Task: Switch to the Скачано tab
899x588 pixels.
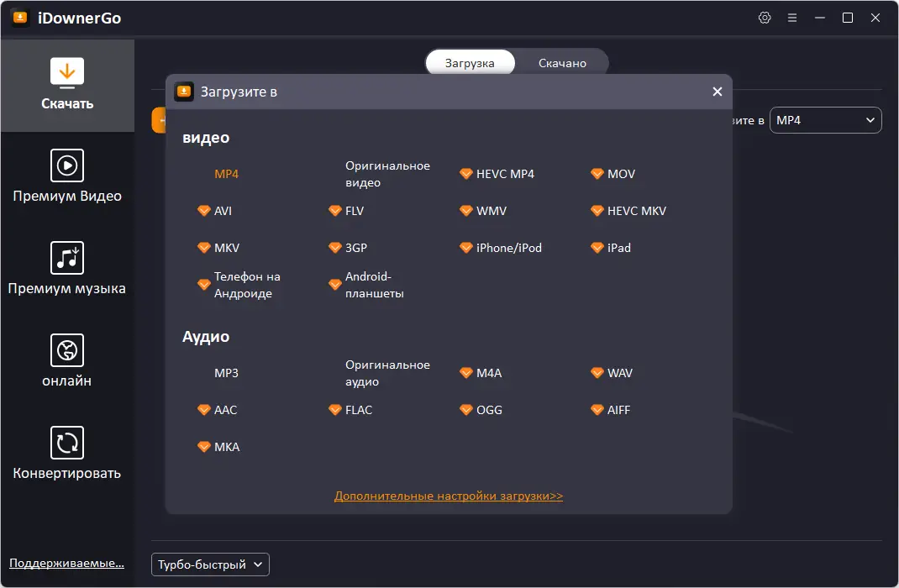Action: [562, 63]
